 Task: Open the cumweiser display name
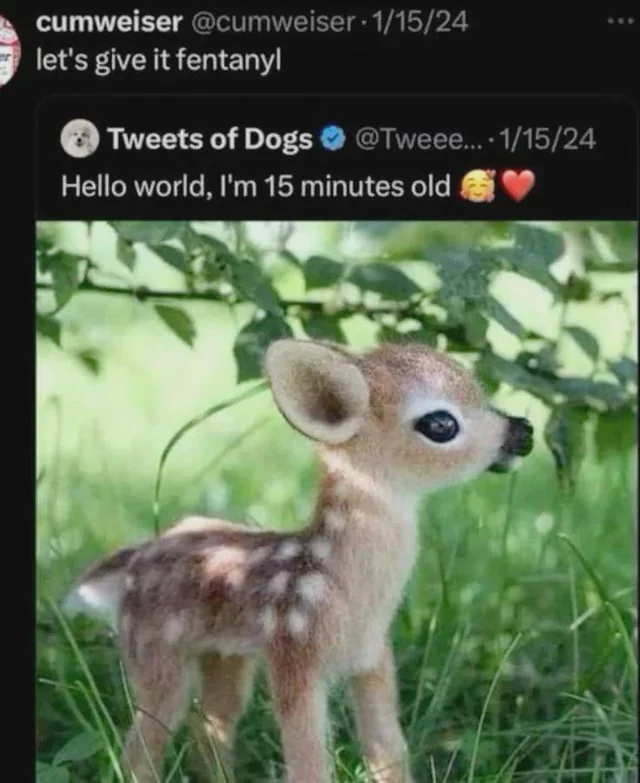109,22
